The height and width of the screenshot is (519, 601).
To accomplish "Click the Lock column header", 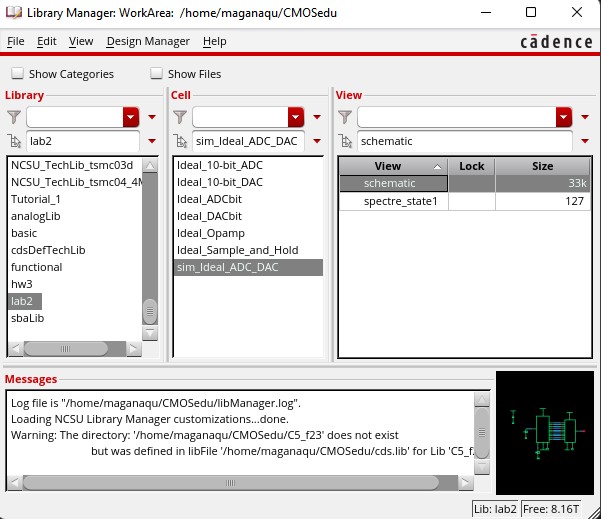I will [471, 166].
